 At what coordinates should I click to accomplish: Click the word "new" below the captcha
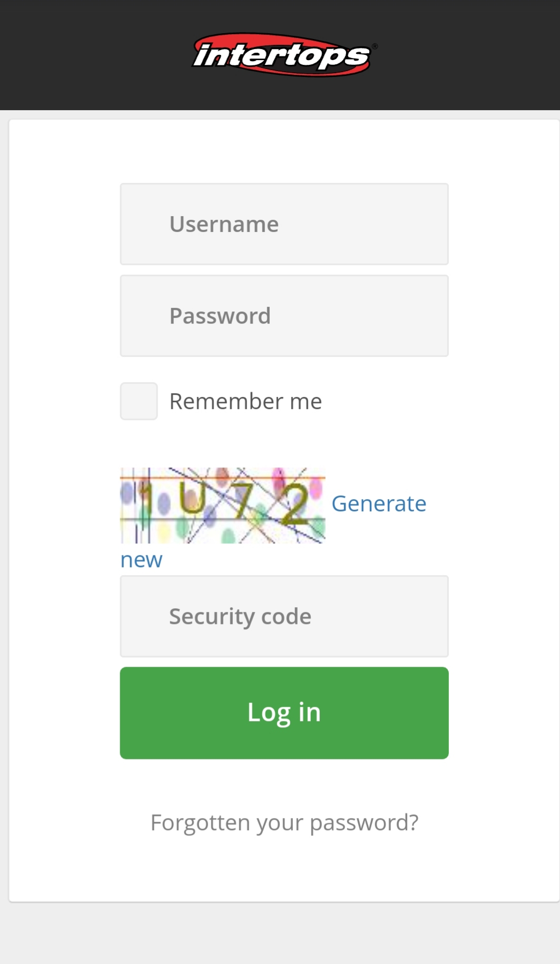[x=141, y=560]
